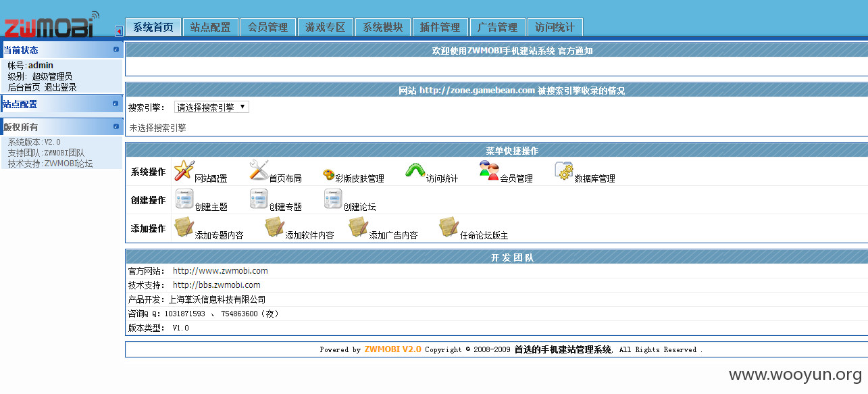Click the 系统版本:V2.0 text
This screenshot has width=868, height=394.
[x=34, y=142]
